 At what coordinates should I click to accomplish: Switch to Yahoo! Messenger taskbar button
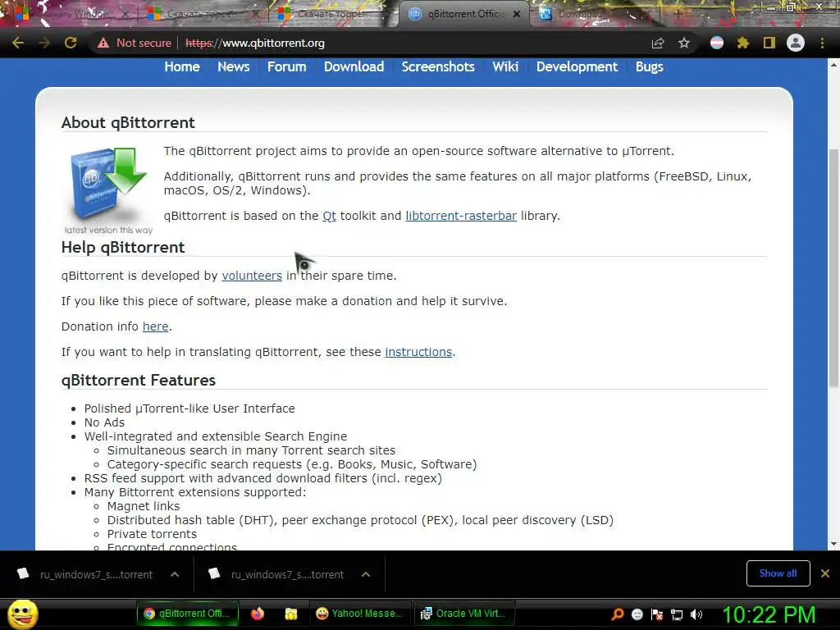coord(360,614)
